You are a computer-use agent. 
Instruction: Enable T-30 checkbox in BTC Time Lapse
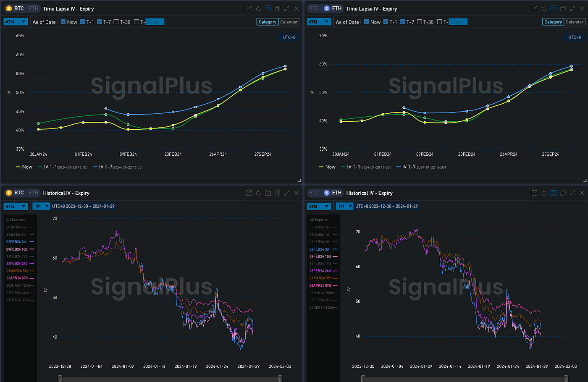(x=116, y=22)
